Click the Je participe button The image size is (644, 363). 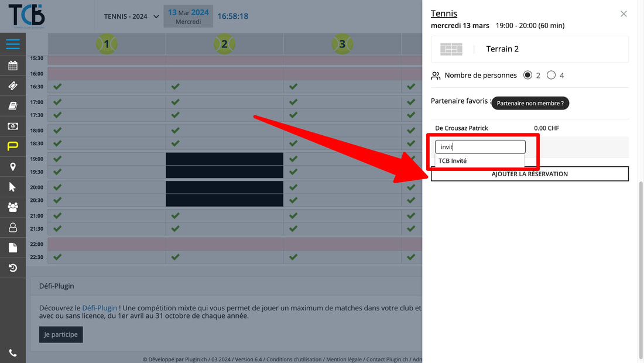(61, 334)
